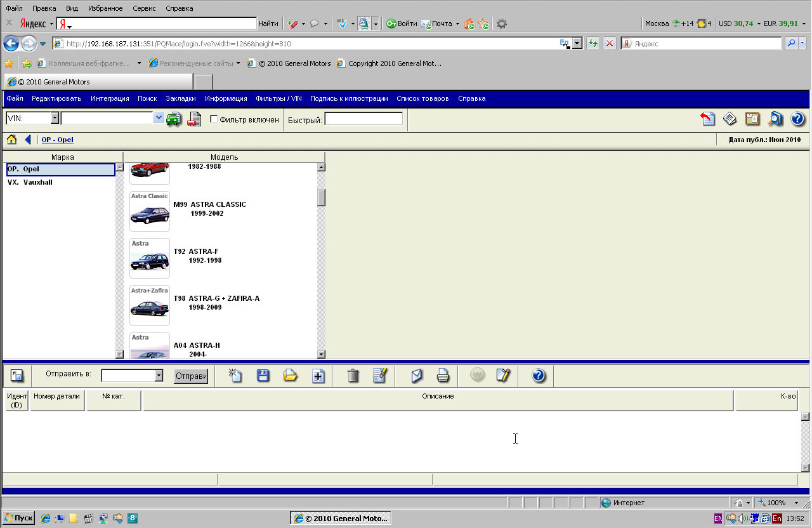Expand the VIN value combo box arrow

(x=159, y=118)
